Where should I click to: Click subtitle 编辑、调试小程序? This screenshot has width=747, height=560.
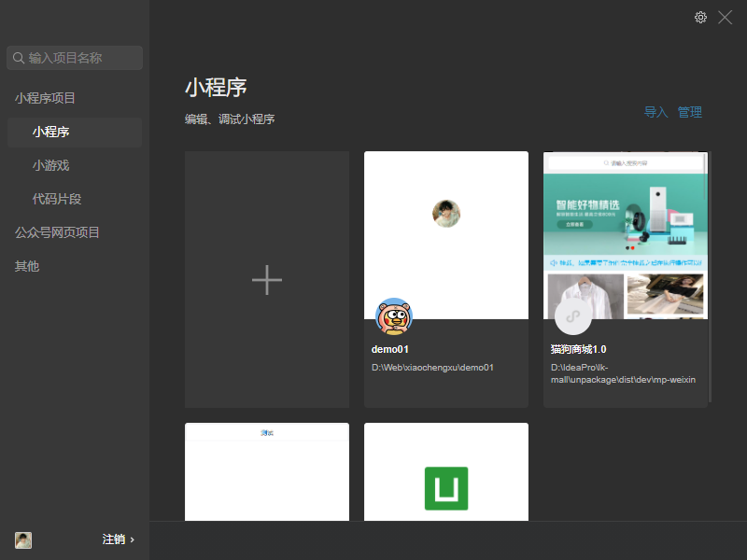(230, 119)
